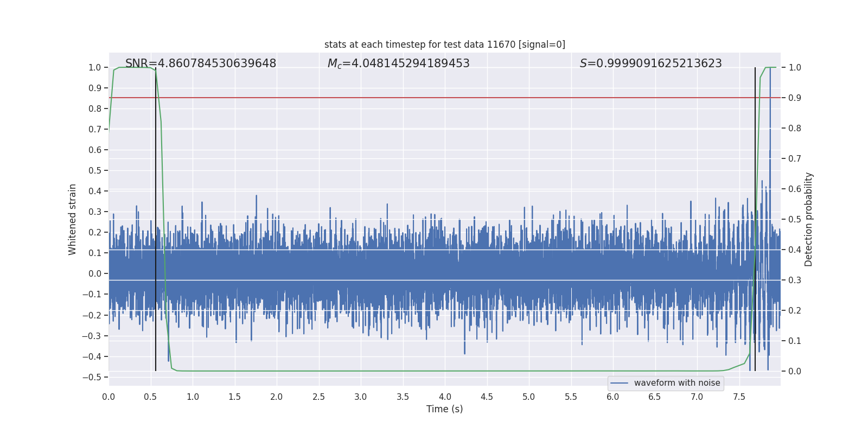Image resolution: width=868 pixels, height=434 pixels.
Task: Click the 0.0 tick on the Detection probability axis
Action: 795,371
